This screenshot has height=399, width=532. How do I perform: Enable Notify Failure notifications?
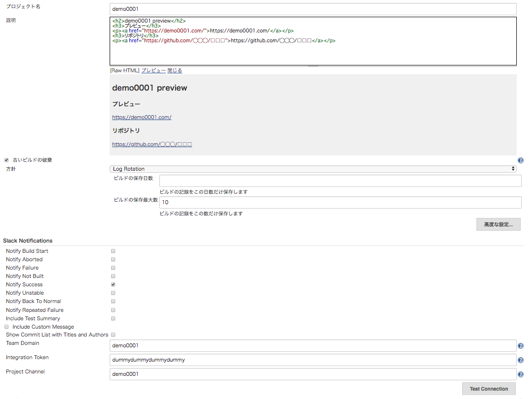point(113,268)
